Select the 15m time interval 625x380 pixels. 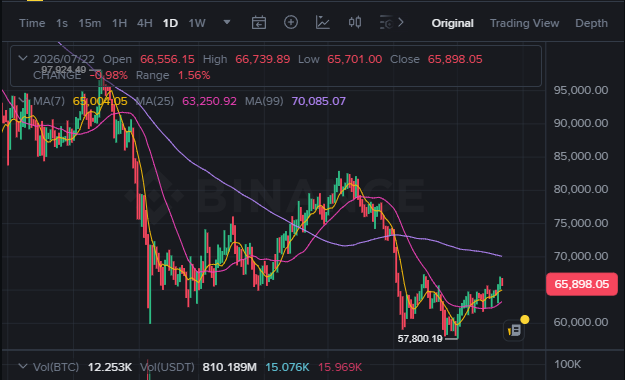click(90, 24)
